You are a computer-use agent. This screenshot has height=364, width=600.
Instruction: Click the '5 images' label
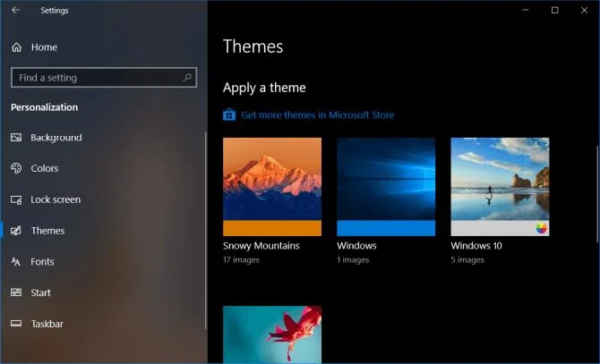click(x=467, y=259)
